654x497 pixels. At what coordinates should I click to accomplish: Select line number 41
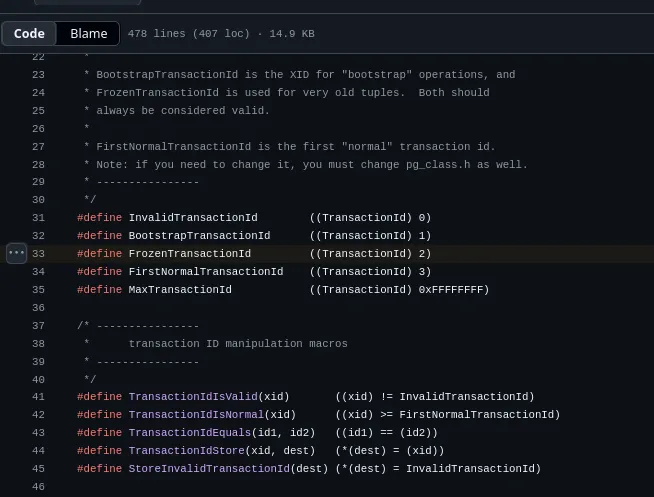point(38,397)
